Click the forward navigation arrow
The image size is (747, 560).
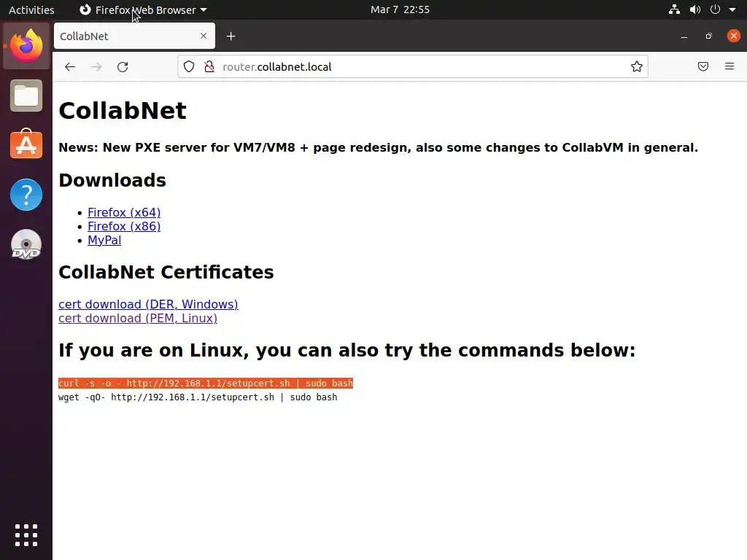tap(96, 66)
